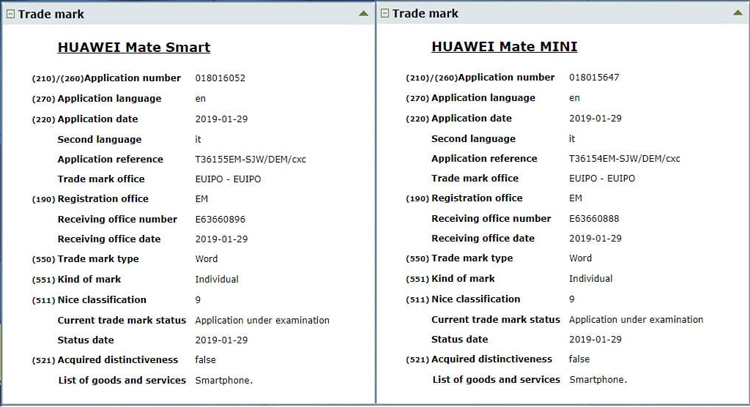Click Mate MINI 'Second language' value it
The height and width of the screenshot is (407, 750).
point(572,139)
